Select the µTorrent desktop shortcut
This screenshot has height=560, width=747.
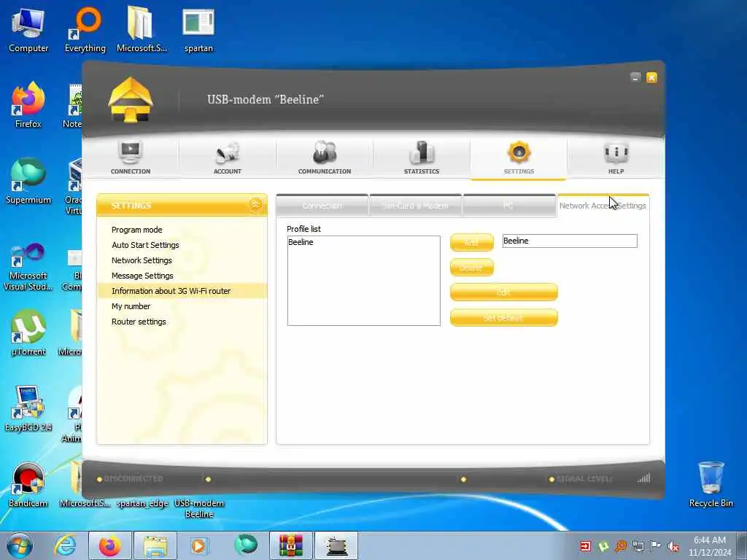click(28, 332)
